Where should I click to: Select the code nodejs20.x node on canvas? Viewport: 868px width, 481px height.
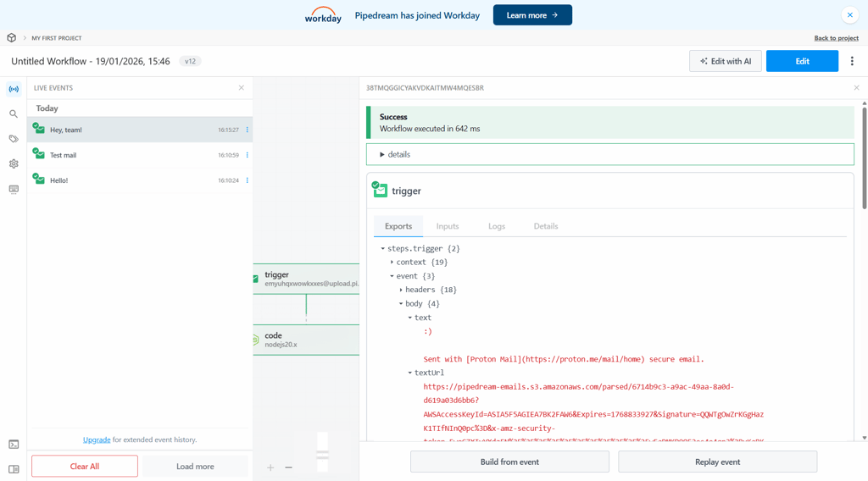pos(306,340)
